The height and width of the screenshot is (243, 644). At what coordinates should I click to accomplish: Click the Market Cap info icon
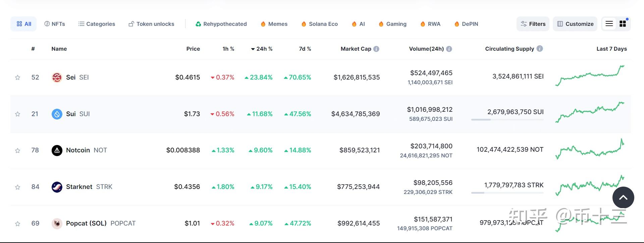pos(376,49)
